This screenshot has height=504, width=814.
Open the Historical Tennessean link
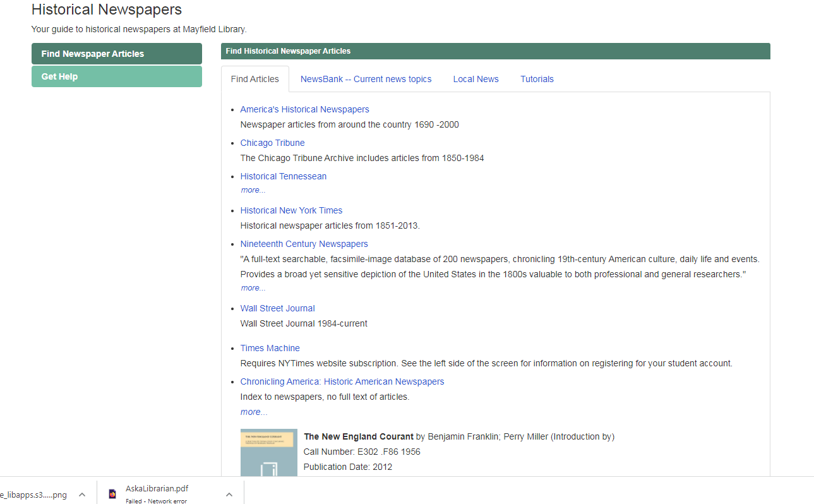283,176
